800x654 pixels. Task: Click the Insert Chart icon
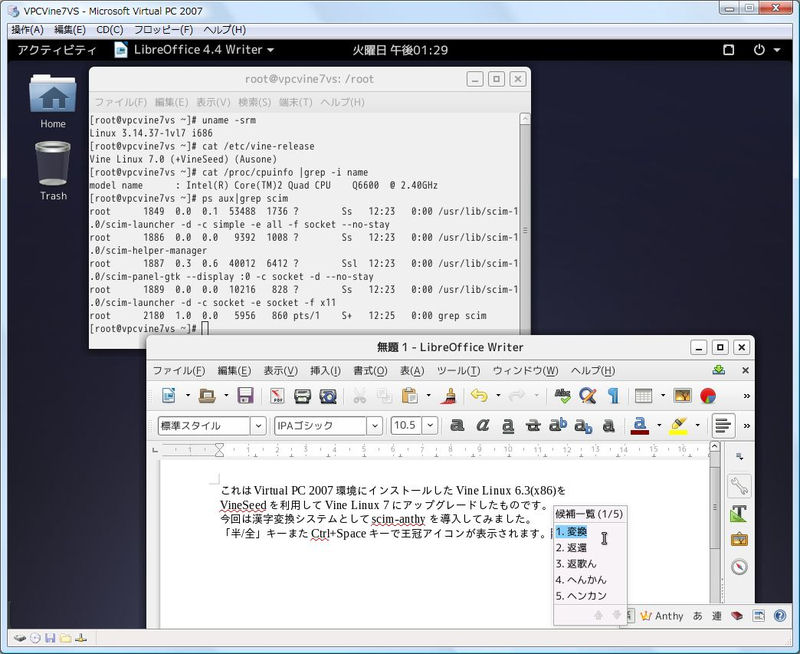708,395
